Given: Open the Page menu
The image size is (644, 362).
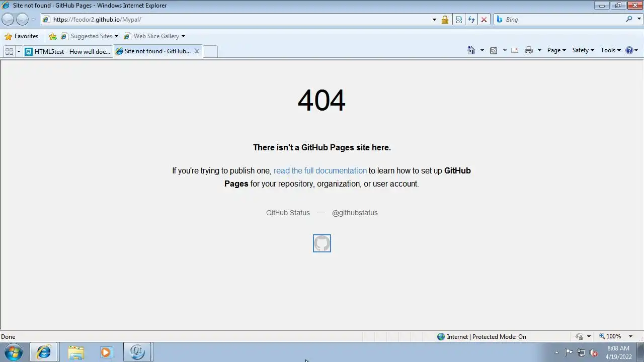Looking at the screenshot, I should 556,50.
